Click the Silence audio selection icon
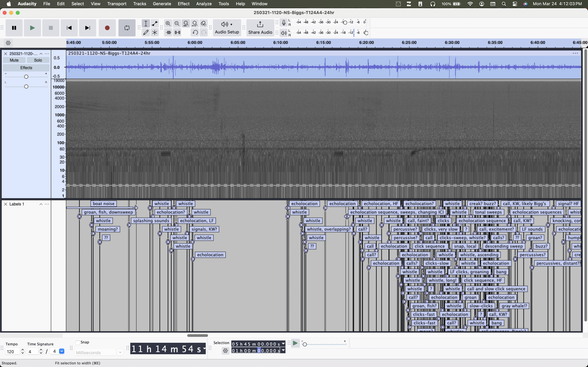This screenshot has width=588, height=367. [x=177, y=32]
